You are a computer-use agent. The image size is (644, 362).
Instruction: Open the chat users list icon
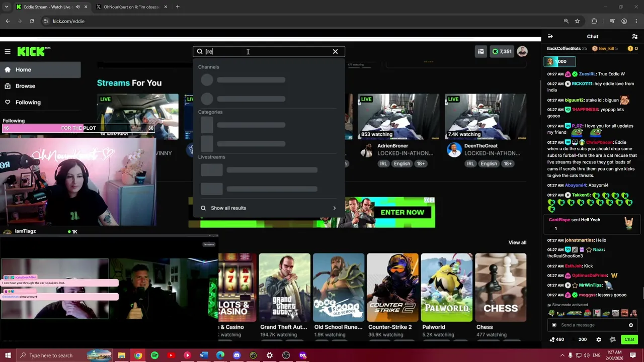tap(635, 36)
